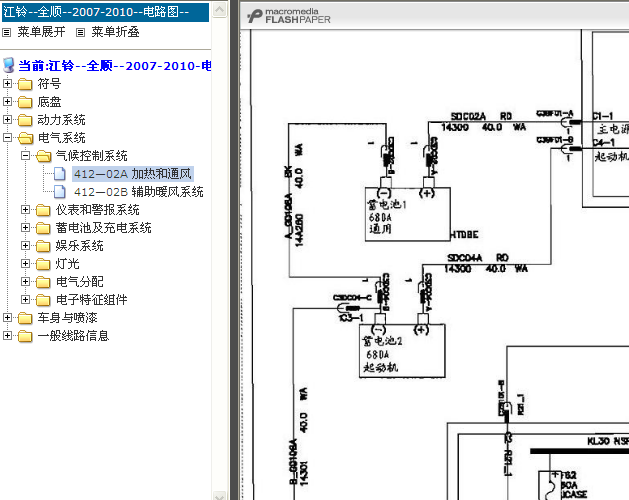Click the document icon for 412—02B
Viewport: 629px width, 500px height.
coord(60,192)
